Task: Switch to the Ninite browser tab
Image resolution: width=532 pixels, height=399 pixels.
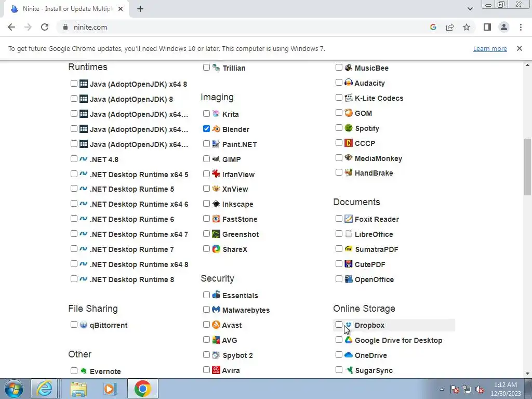Action: pos(66,9)
